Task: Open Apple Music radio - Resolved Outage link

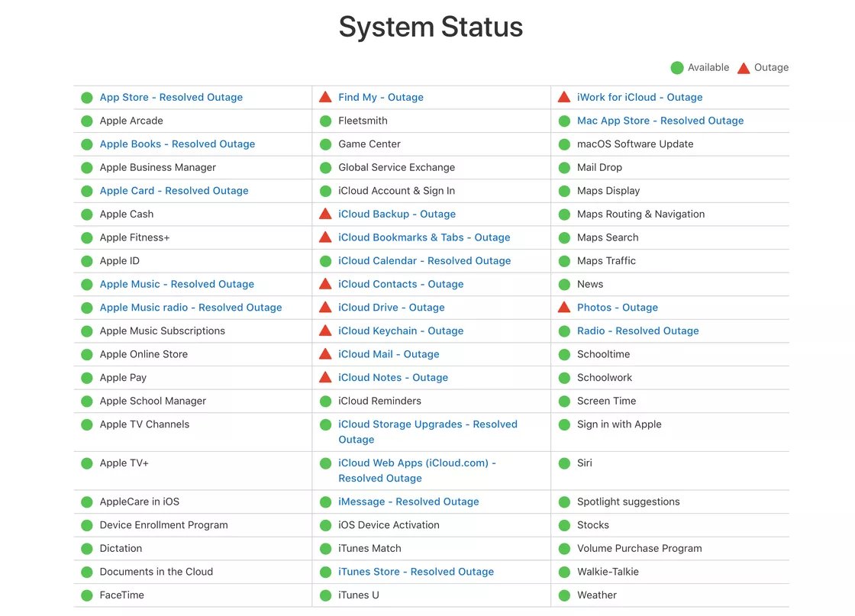Action: click(191, 308)
